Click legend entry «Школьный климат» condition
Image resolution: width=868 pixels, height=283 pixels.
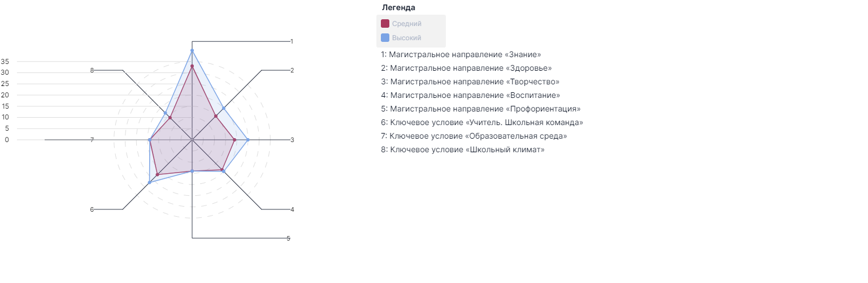pos(463,149)
